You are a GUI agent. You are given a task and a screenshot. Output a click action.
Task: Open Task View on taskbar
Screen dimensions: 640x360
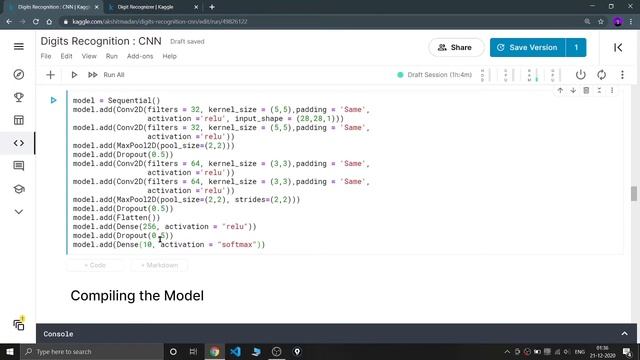point(193,351)
